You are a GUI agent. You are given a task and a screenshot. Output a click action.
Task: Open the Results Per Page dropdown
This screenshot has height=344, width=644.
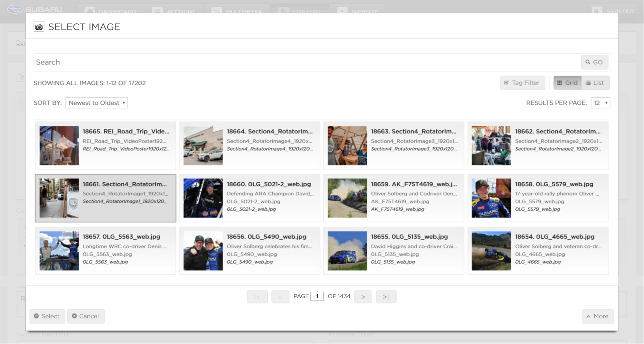pos(600,103)
